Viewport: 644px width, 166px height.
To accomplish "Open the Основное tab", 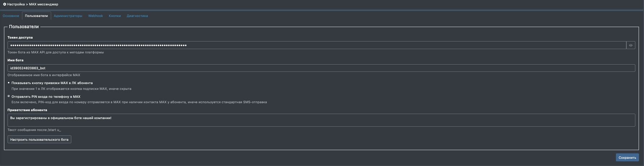I will (x=11, y=16).
